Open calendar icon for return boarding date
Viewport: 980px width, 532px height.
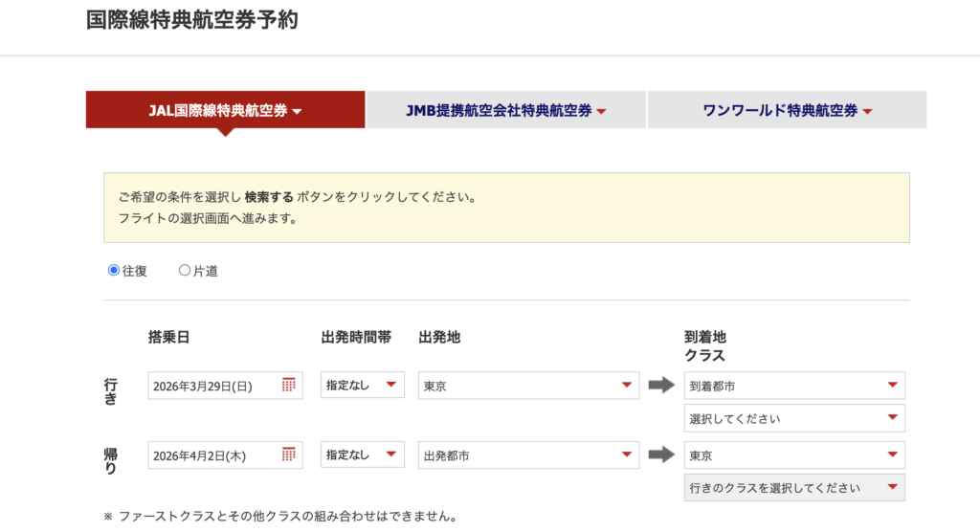pos(288,454)
